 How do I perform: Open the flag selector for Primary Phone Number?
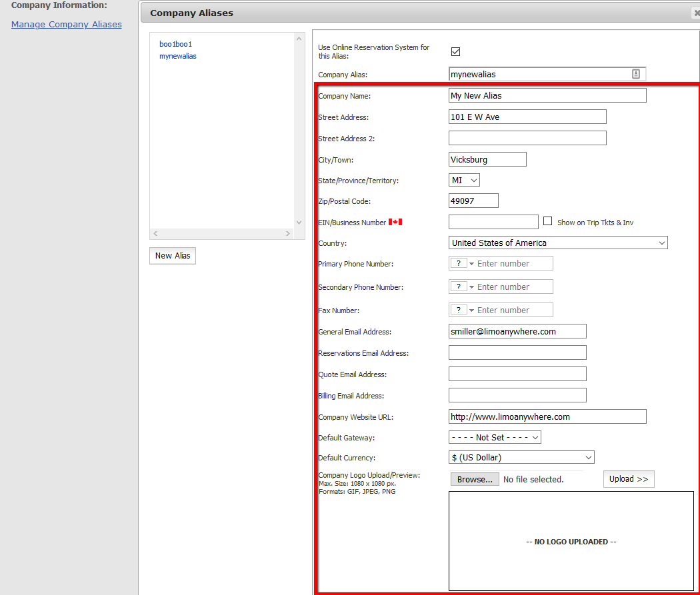(461, 263)
